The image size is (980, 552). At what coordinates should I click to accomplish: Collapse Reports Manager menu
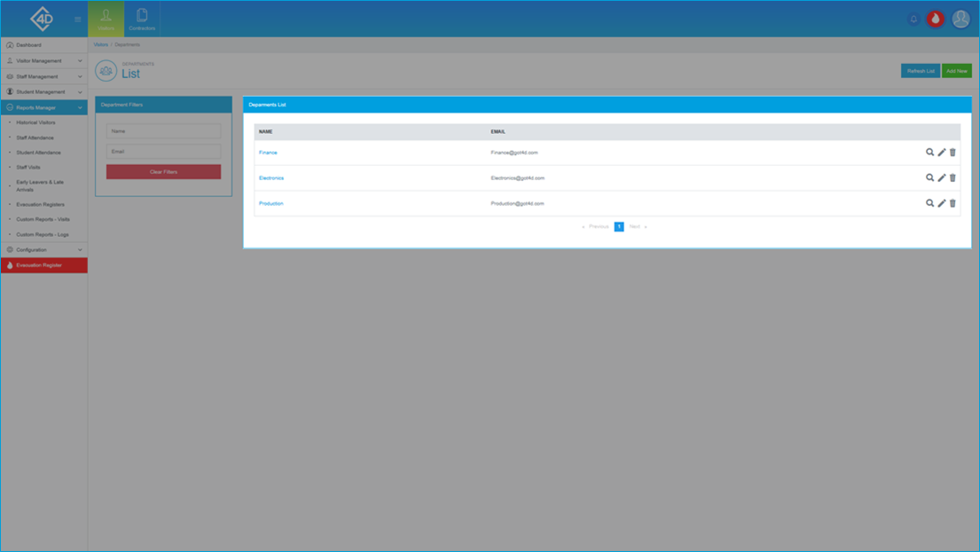click(43, 107)
